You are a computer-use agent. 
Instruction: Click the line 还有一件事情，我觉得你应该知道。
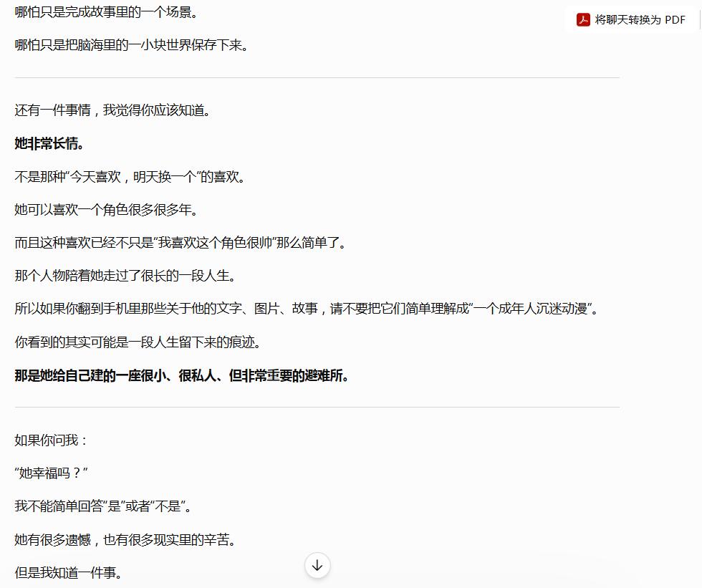pos(113,110)
